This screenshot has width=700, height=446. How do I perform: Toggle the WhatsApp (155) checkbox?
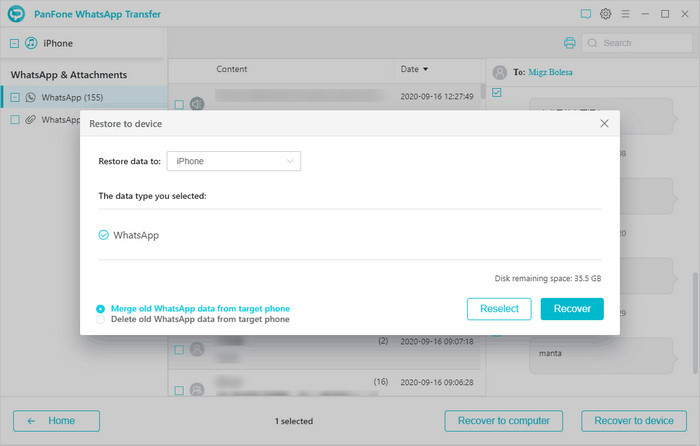point(15,97)
